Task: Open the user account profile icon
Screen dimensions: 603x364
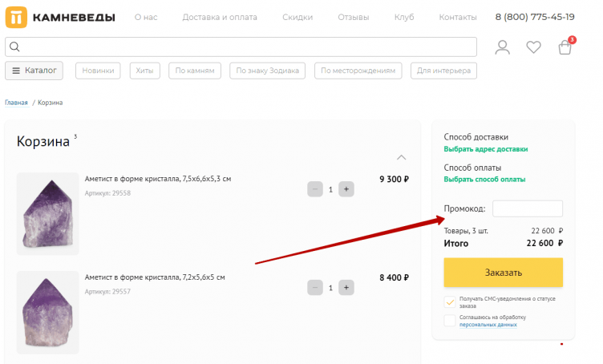Action: [503, 47]
